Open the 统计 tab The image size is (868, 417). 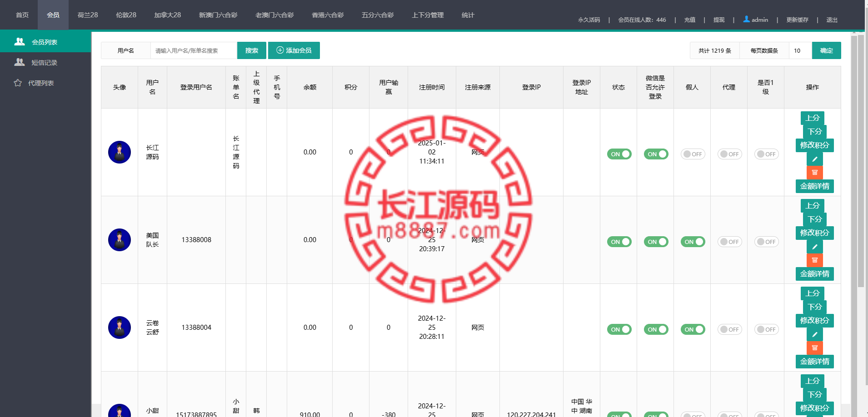[x=468, y=15]
